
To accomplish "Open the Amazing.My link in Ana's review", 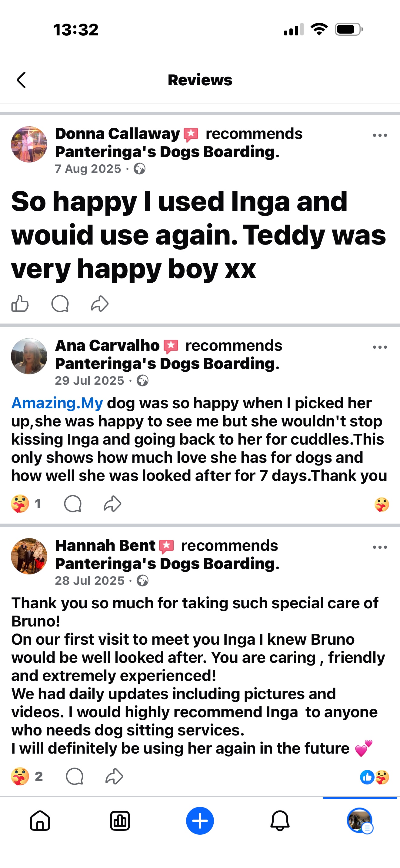I will click(x=57, y=403).
